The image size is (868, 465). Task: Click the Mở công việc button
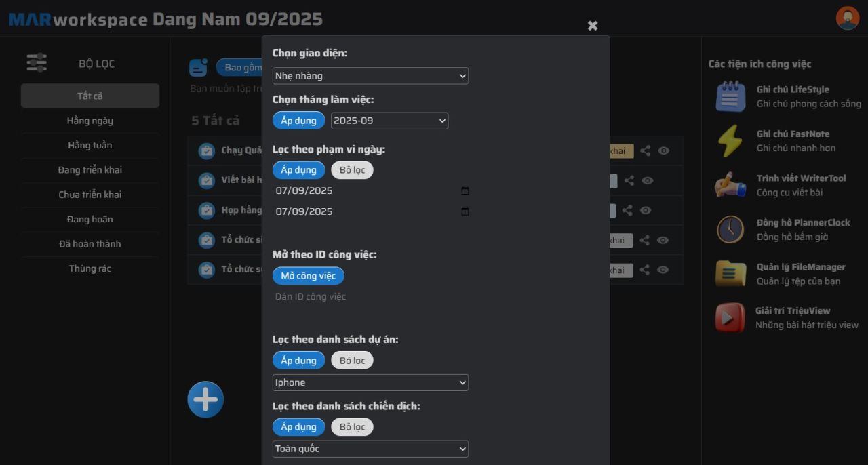click(309, 276)
